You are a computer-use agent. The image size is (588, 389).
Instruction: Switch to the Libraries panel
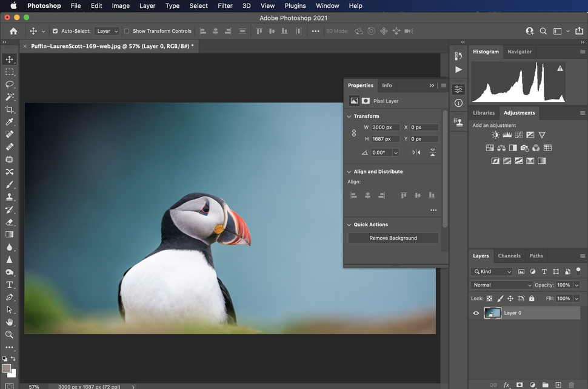point(484,113)
